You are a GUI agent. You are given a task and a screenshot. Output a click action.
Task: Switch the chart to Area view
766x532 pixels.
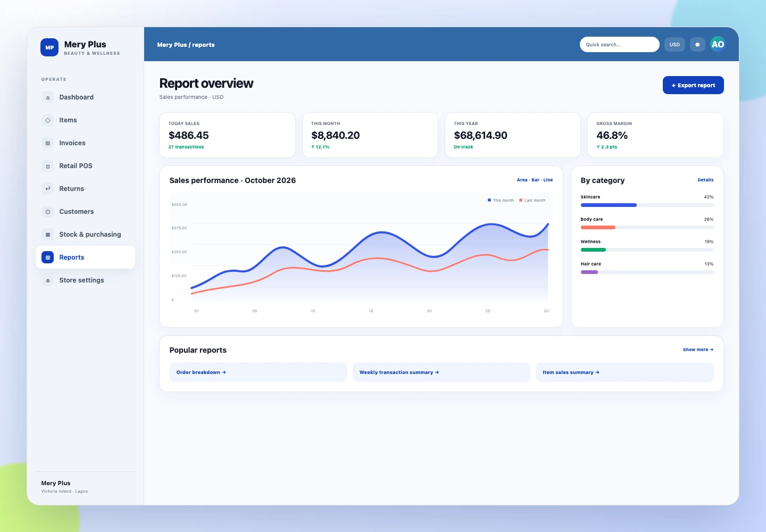[522, 180]
